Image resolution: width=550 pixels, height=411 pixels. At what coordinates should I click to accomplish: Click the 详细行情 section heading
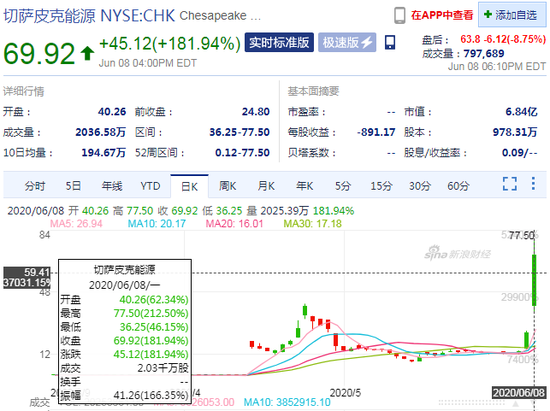coord(24,92)
